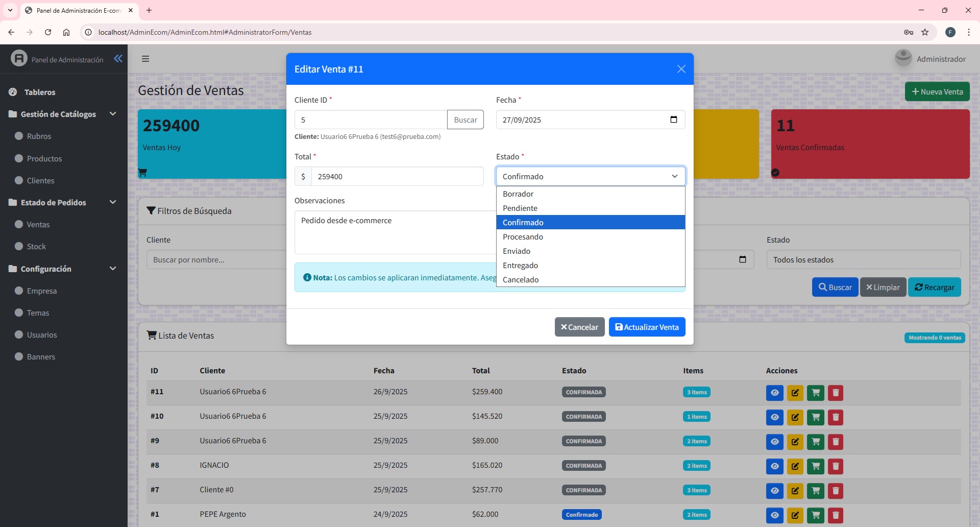Viewport: 980px width, 527px height.
Task: Close the Editar Venta dialog with X
Action: [681, 69]
